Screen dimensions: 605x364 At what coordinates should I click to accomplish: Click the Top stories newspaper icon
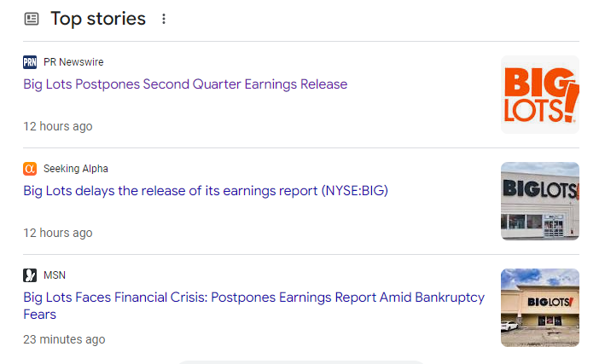32,19
